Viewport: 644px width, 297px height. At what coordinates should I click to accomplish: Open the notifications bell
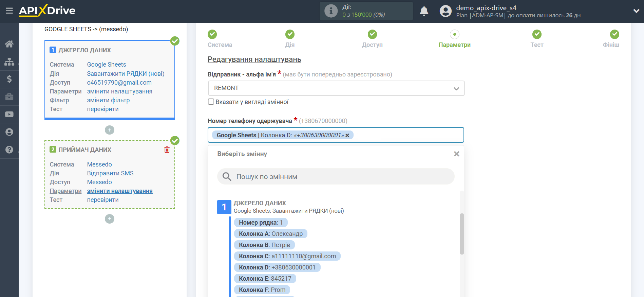tap(424, 11)
